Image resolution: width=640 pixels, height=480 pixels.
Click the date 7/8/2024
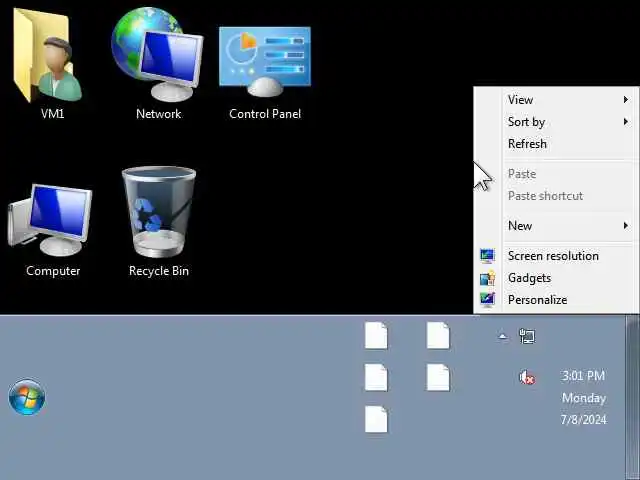(583, 420)
